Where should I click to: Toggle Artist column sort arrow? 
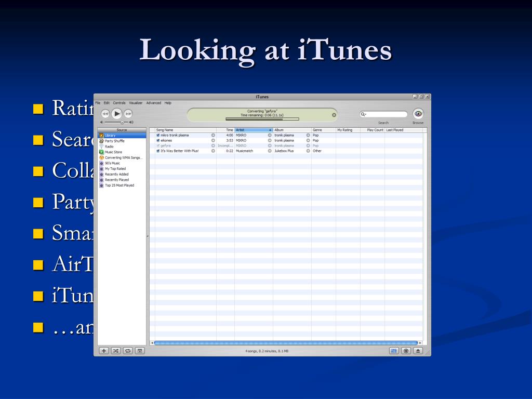click(270, 130)
